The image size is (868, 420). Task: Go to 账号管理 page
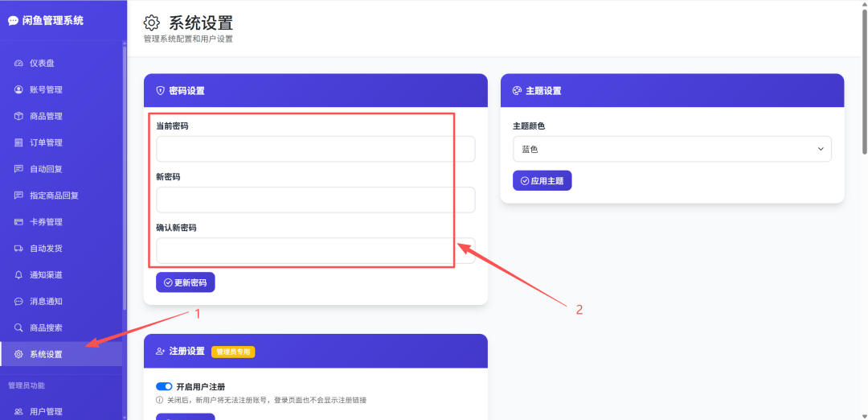tap(61, 90)
